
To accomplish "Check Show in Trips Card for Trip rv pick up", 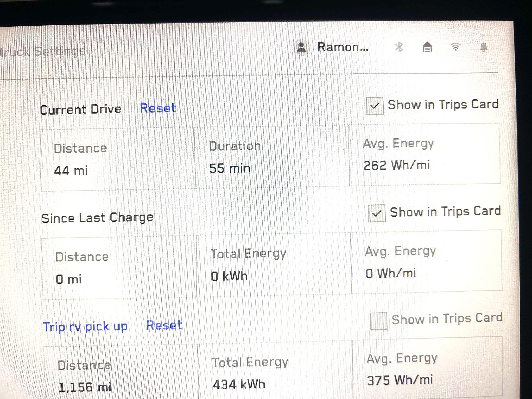I will coord(378,321).
